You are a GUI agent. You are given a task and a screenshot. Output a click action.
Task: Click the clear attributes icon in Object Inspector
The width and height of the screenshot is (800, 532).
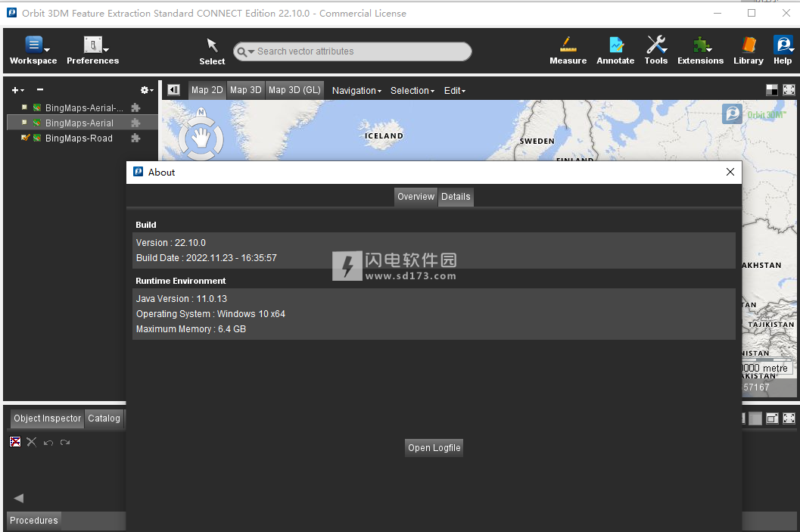15,442
